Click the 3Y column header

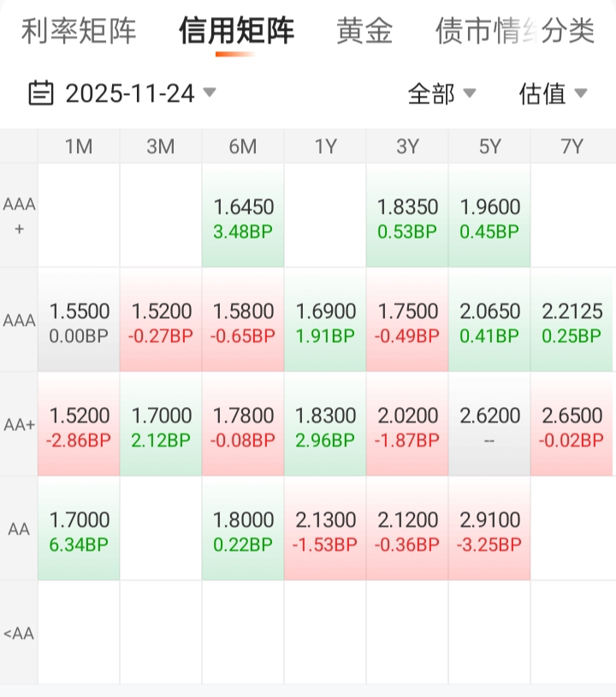pyautogui.click(x=407, y=146)
